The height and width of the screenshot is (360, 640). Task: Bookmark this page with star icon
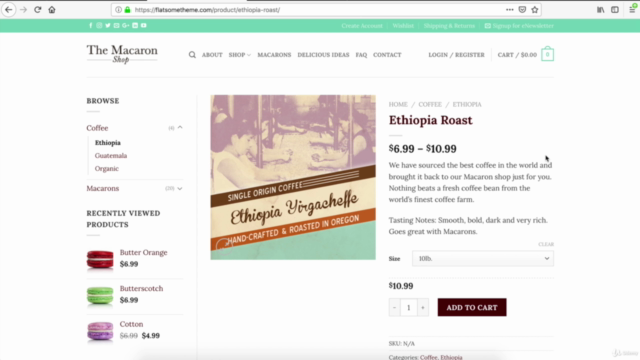(x=535, y=9)
